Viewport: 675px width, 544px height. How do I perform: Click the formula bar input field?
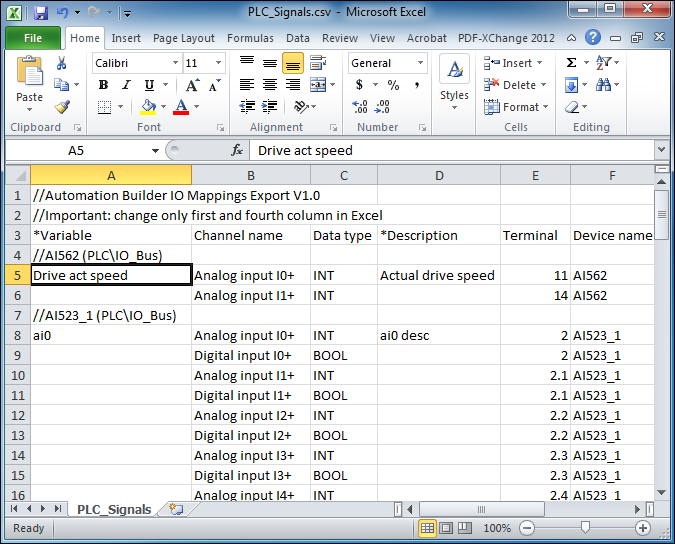pos(452,150)
